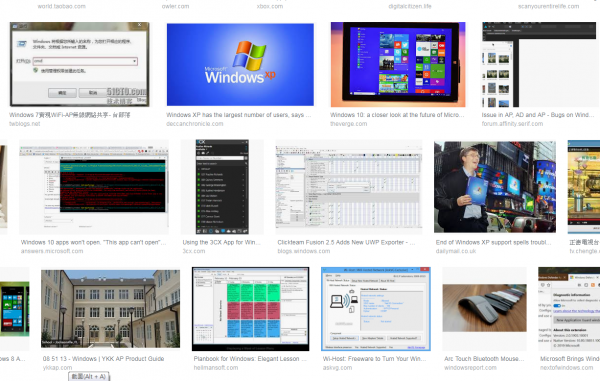The width and height of the screenshot is (600, 381).
Task: Open the Windows Phone green tile image
Action: click(x=15, y=309)
